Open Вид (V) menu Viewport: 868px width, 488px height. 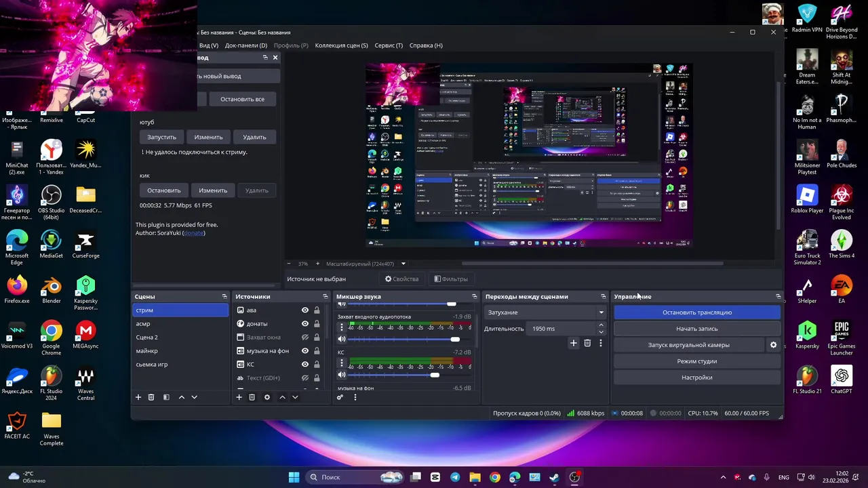click(209, 45)
